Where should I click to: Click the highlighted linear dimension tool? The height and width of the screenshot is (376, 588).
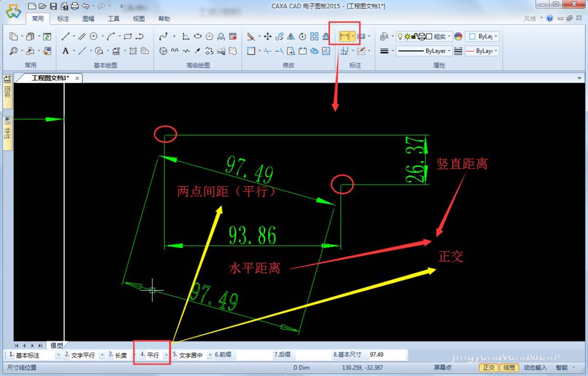coord(344,36)
